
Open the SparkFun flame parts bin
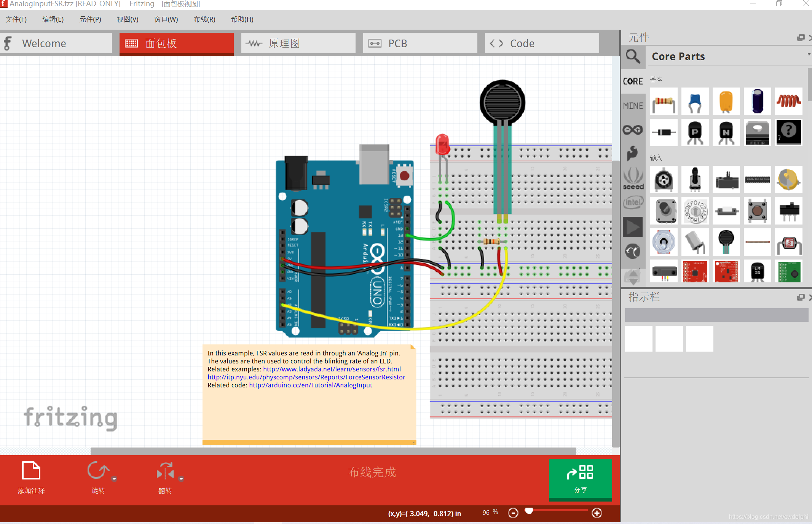point(633,153)
